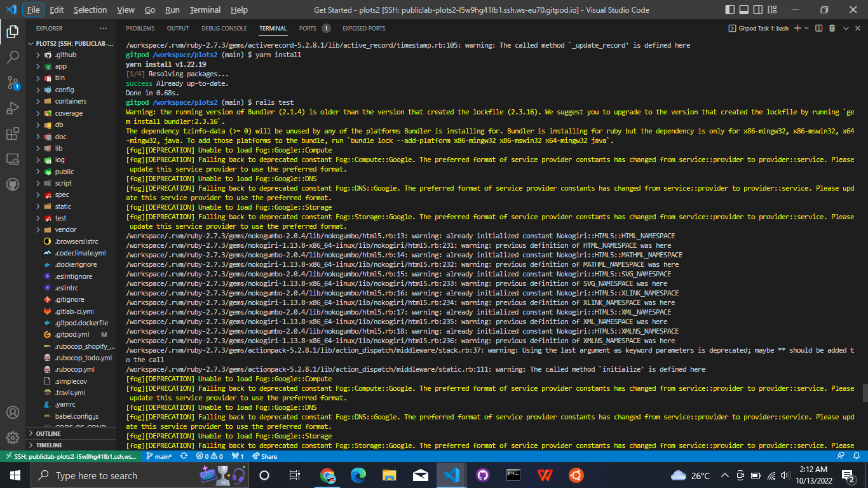Open the File menu
The width and height of the screenshot is (868, 488).
[x=33, y=10]
